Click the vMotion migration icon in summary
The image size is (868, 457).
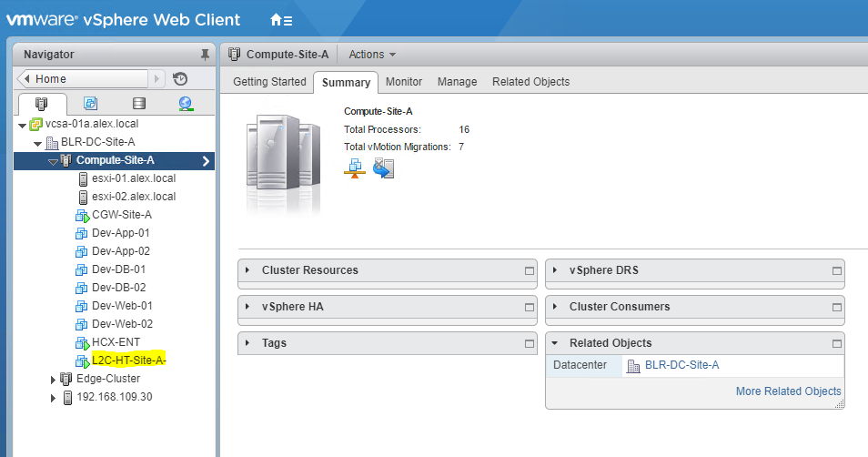coord(383,168)
